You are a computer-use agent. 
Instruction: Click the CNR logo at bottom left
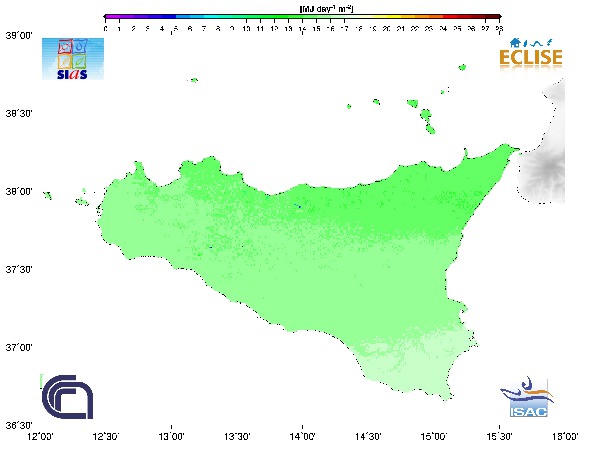point(67,397)
